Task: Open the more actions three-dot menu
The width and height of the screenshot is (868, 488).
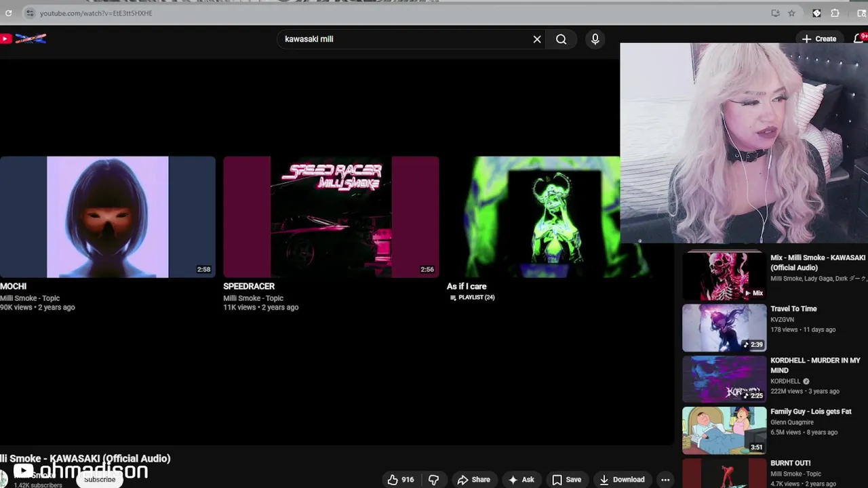Action: coord(665,480)
